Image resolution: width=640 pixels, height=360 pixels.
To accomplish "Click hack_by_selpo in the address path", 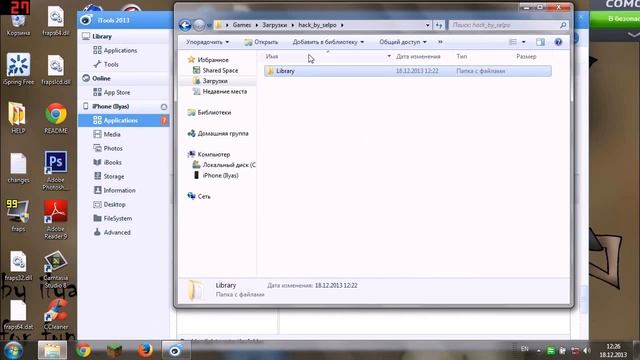I will (317, 25).
